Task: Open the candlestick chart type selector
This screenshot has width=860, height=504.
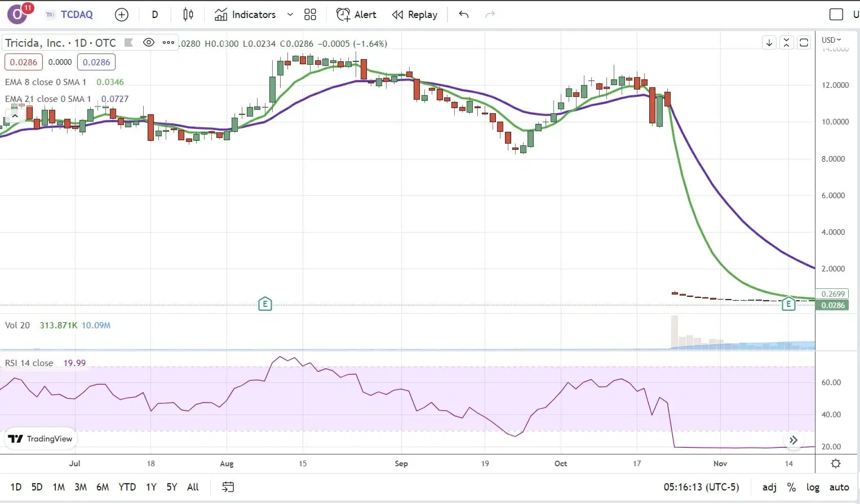Action: (x=188, y=15)
